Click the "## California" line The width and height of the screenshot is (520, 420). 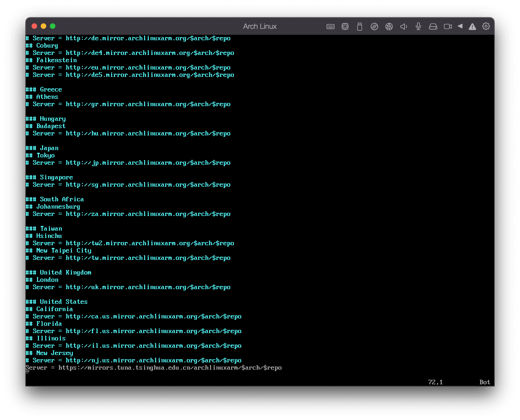click(x=49, y=309)
